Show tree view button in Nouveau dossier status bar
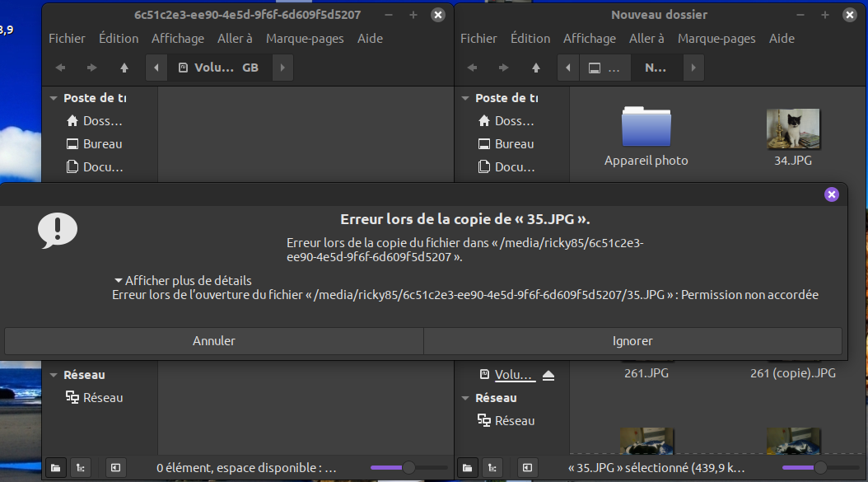This screenshot has width=868, height=482. [492, 468]
